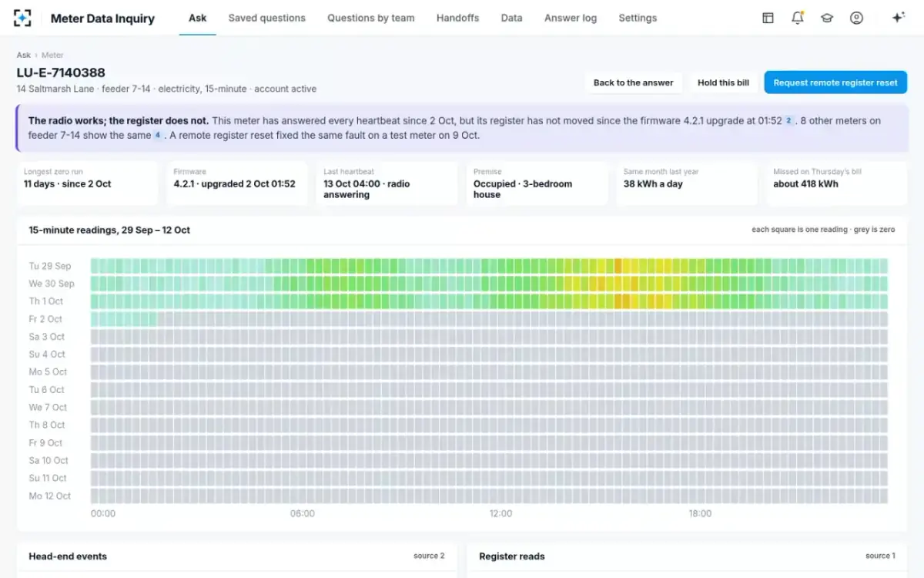Open the Saved questions tab
Image resolution: width=924 pixels, height=578 pixels.
(x=267, y=18)
